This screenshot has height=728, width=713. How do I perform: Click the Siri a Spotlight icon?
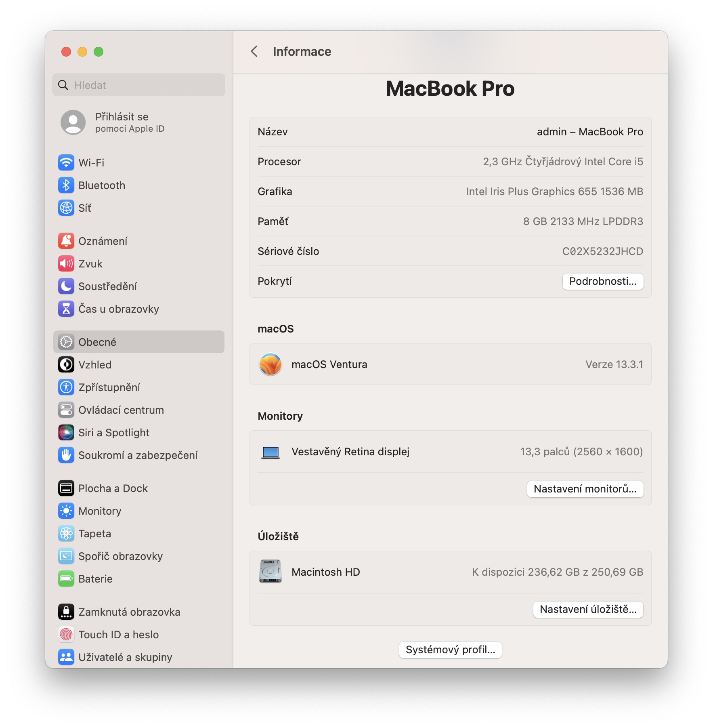[x=66, y=433]
